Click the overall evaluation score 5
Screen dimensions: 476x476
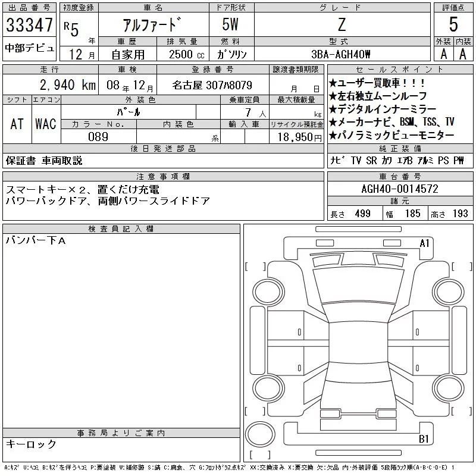(x=453, y=24)
